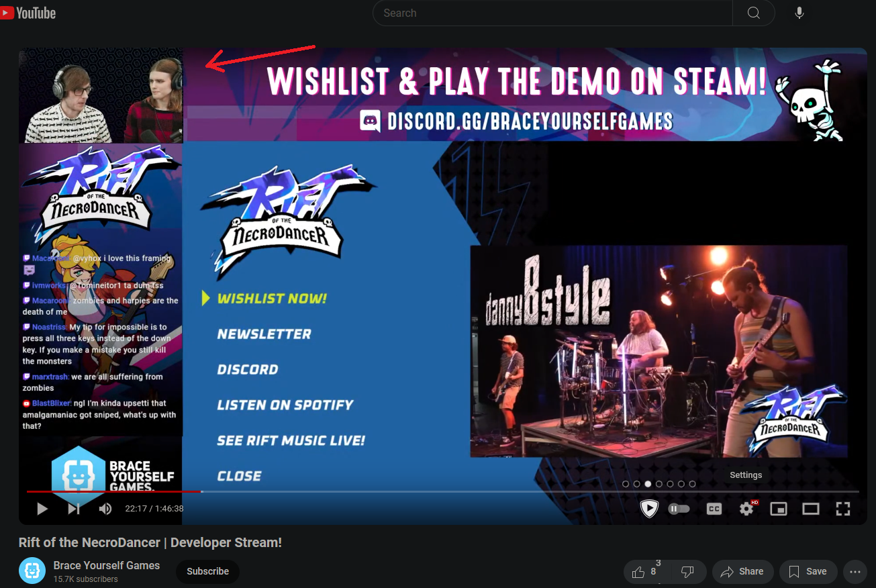Open the video settings gear menu

(x=746, y=509)
